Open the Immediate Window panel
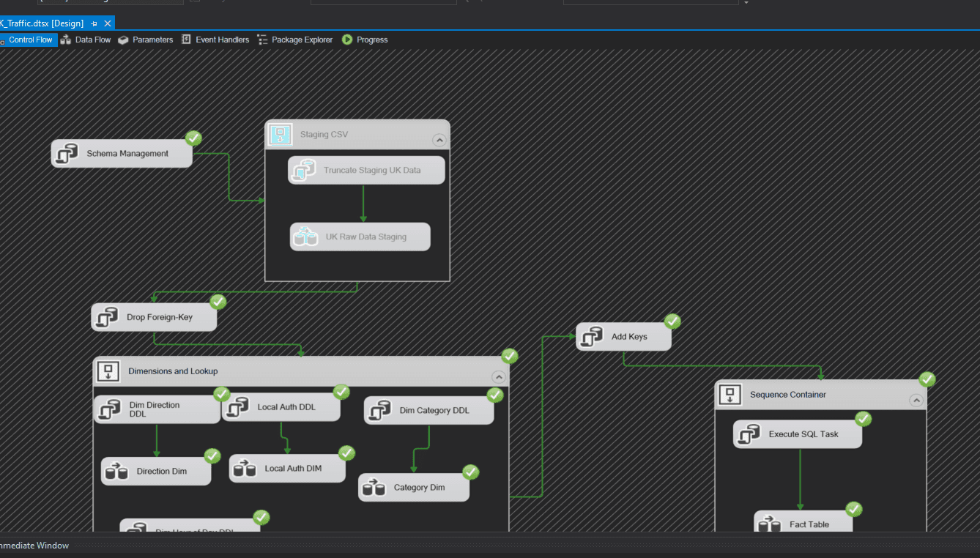The width and height of the screenshot is (980, 558). tap(34, 546)
